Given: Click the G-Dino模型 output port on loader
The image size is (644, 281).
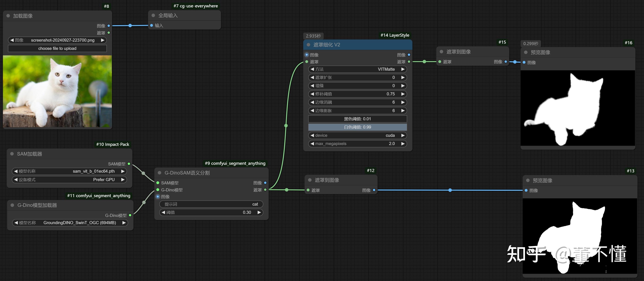Looking at the screenshot, I should tap(130, 215).
